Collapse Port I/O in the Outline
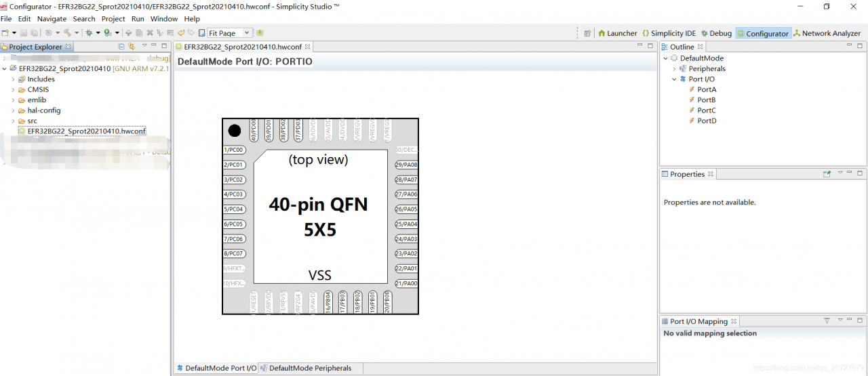This screenshot has height=376, width=868. (x=674, y=79)
